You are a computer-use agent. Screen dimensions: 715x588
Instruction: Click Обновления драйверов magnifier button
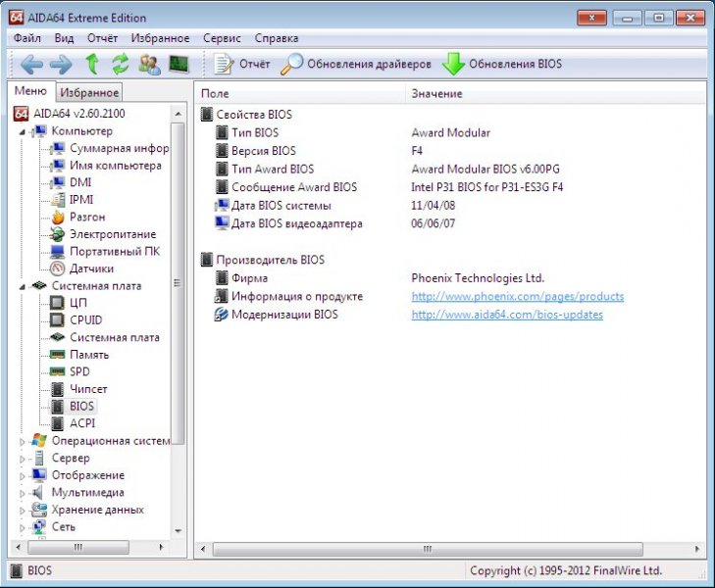[x=356, y=65]
